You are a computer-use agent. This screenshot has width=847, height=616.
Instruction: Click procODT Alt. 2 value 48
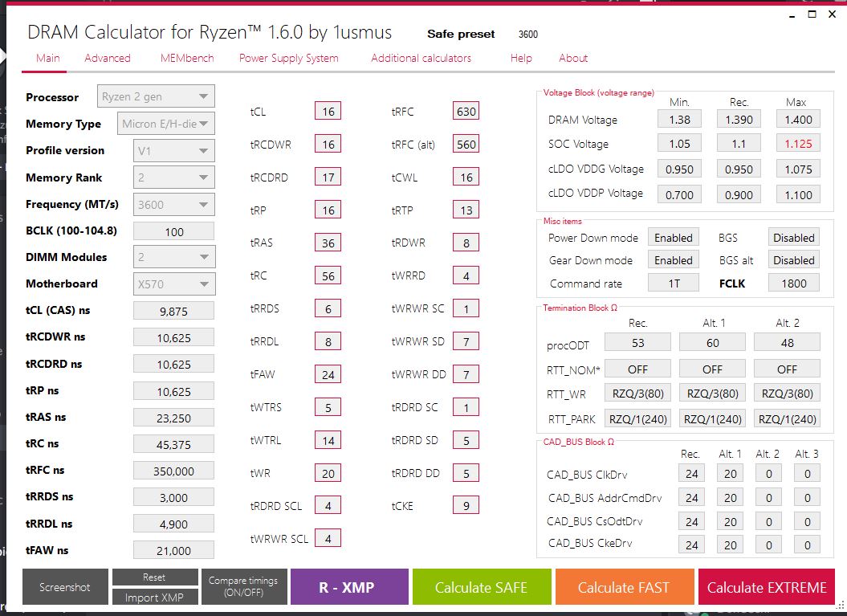(787, 343)
